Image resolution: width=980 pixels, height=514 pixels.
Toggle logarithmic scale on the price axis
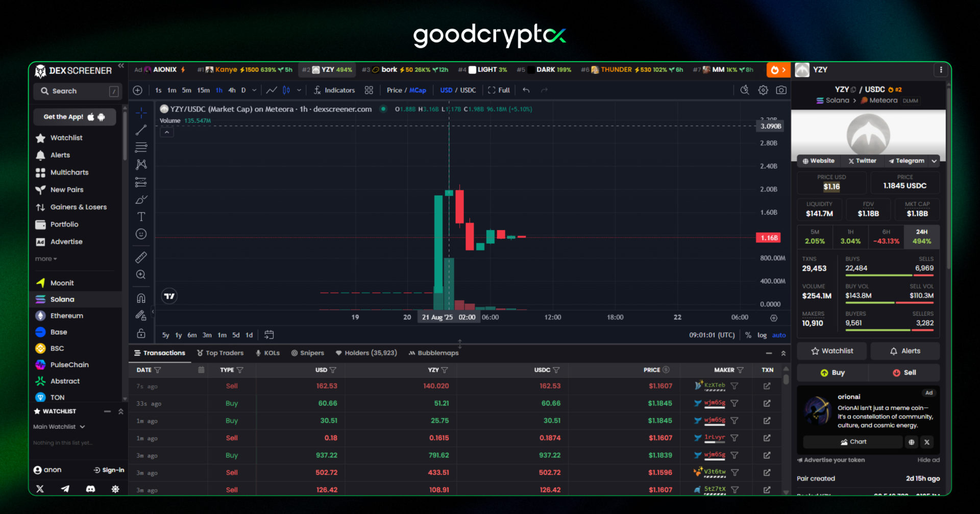pyautogui.click(x=762, y=335)
